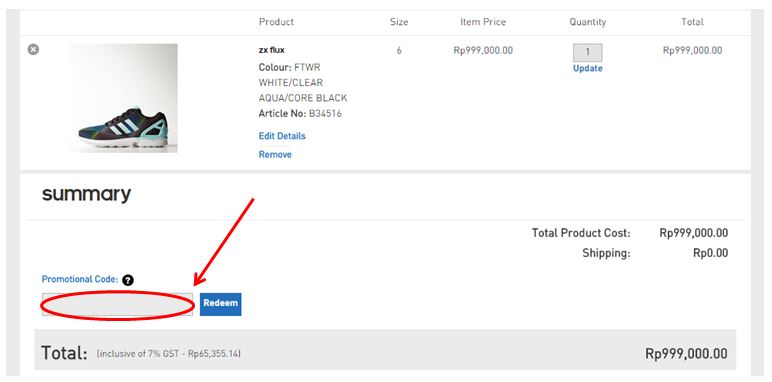Click the Total Product Cost value Rp999,000.00

(x=694, y=233)
